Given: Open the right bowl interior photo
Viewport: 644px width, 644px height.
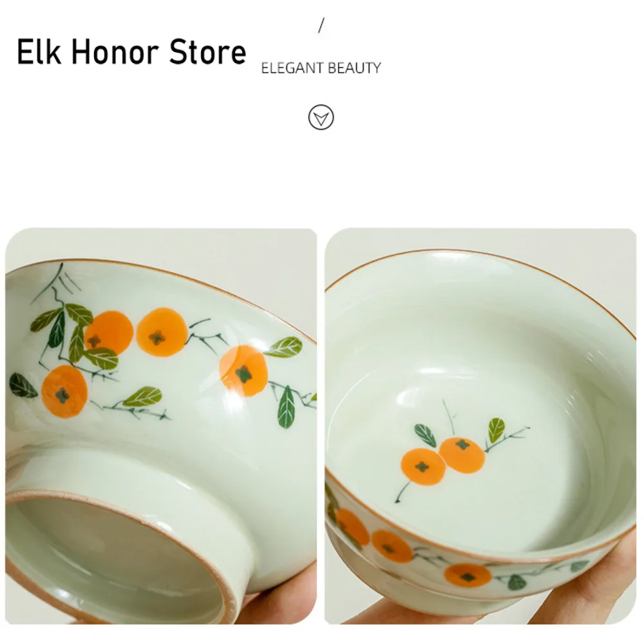Looking at the screenshot, I should coord(480,426).
